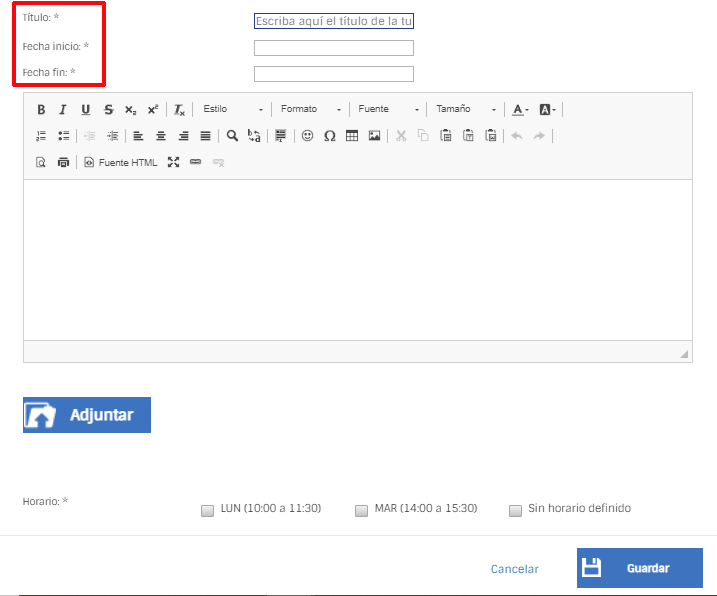Open the Tamaño size dropdown
Image resolution: width=717 pixels, height=596 pixels.
(x=465, y=109)
